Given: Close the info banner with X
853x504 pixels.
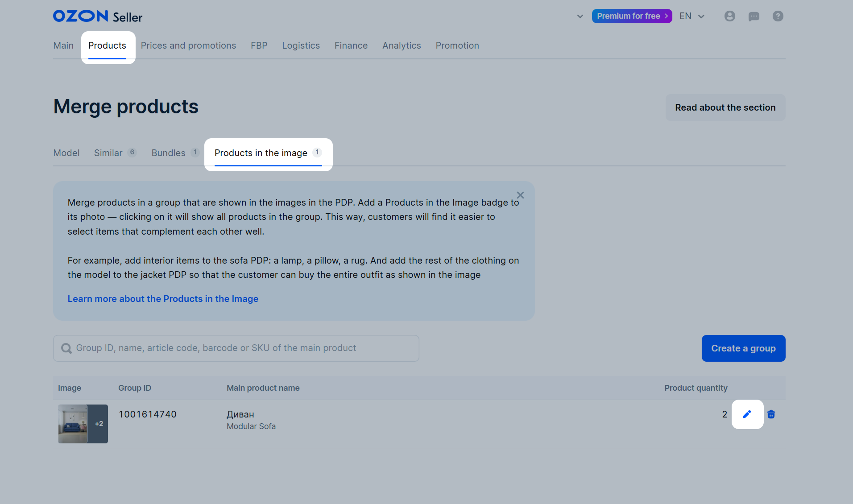Looking at the screenshot, I should 520,195.
